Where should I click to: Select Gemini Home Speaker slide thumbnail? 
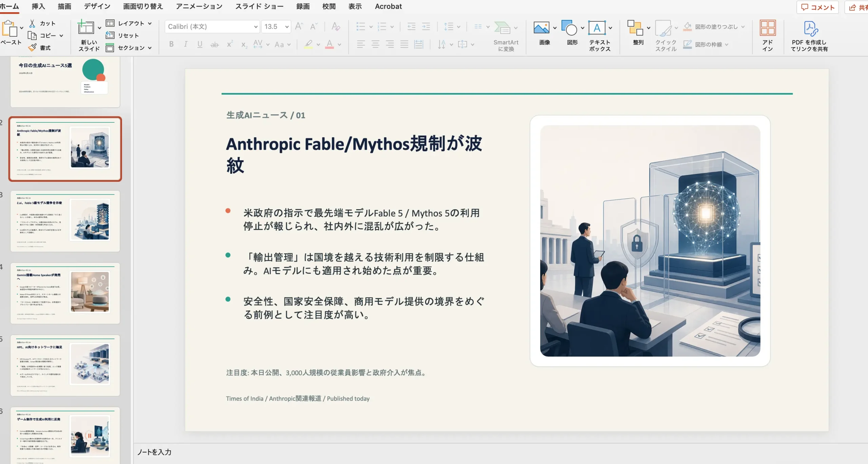point(65,293)
